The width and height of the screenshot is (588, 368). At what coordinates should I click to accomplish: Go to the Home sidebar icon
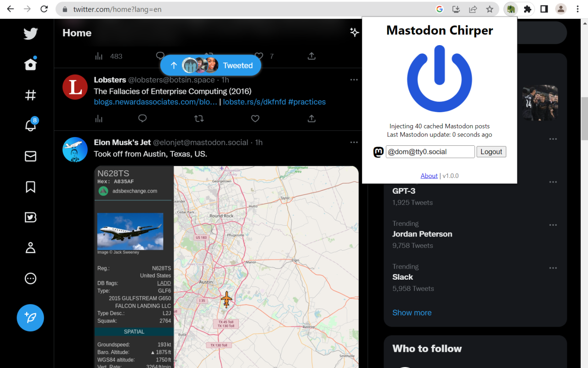tap(30, 64)
